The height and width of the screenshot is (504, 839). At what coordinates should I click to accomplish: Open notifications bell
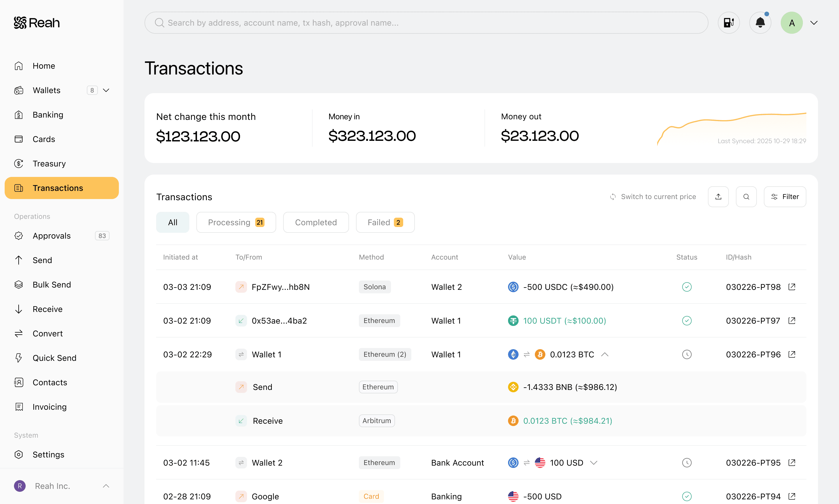pyautogui.click(x=760, y=23)
